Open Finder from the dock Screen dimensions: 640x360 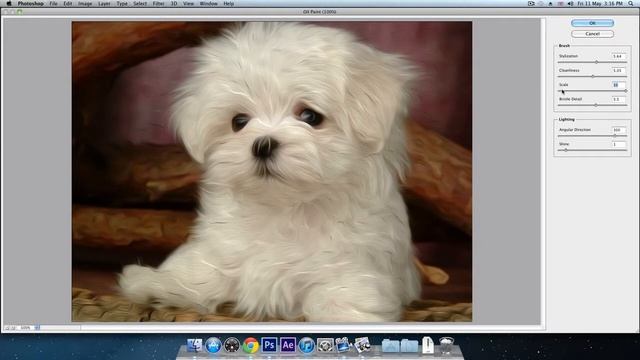[194, 345]
